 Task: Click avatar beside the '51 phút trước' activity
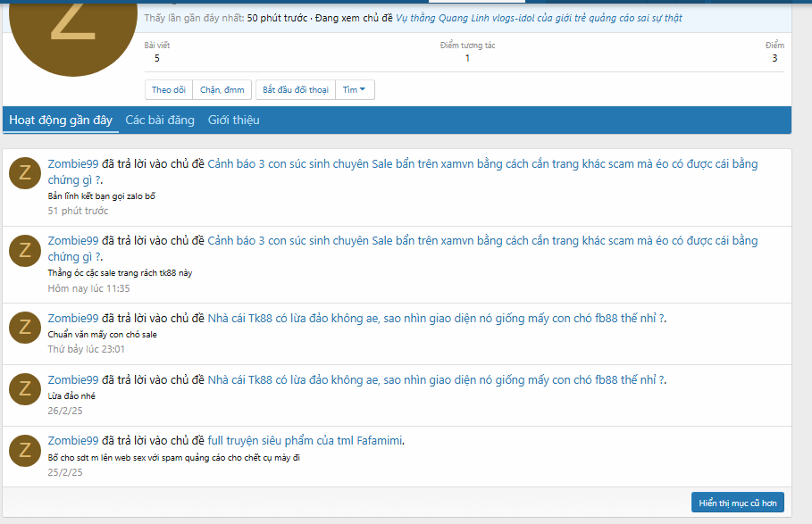[x=25, y=172]
